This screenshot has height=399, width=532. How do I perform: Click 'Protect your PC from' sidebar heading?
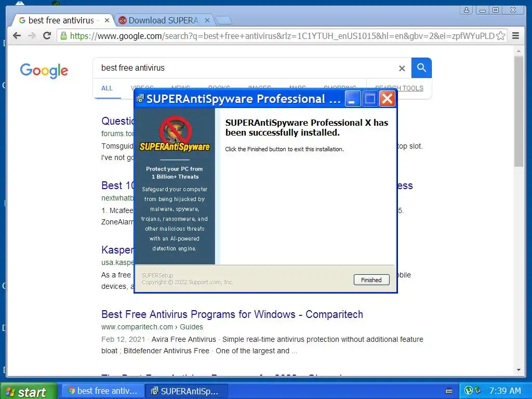tap(175, 169)
